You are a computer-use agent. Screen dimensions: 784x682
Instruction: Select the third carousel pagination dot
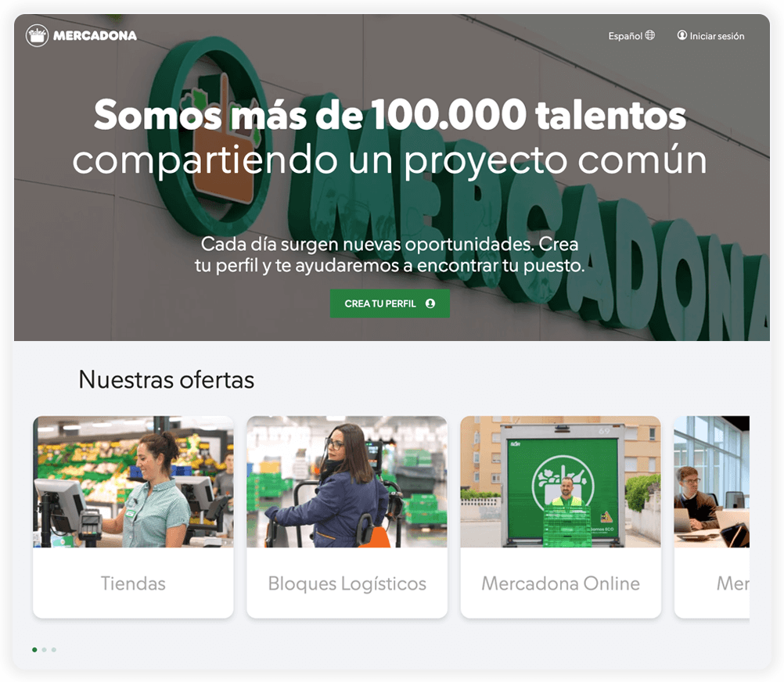click(53, 649)
